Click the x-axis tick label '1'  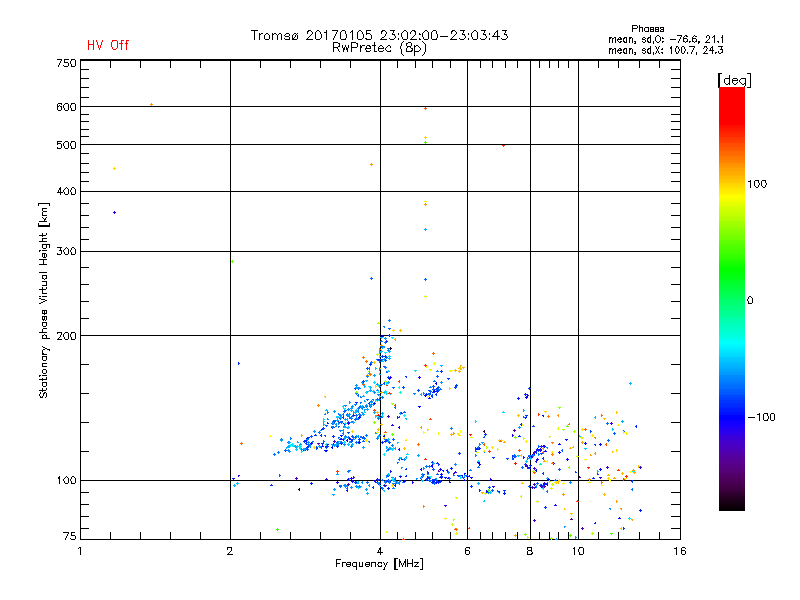pos(80,551)
